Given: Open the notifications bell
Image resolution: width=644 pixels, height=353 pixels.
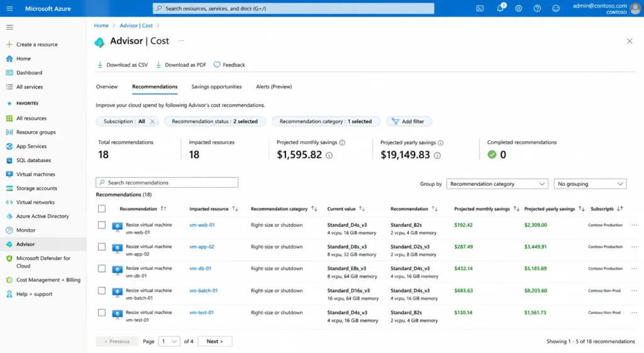Looking at the screenshot, I should [500, 8].
